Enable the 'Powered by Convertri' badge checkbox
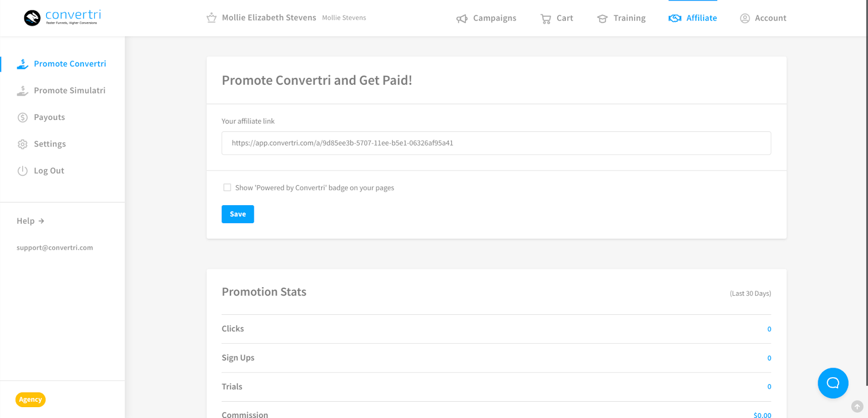Image resolution: width=868 pixels, height=418 pixels. pyautogui.click(x=227, y=187)
